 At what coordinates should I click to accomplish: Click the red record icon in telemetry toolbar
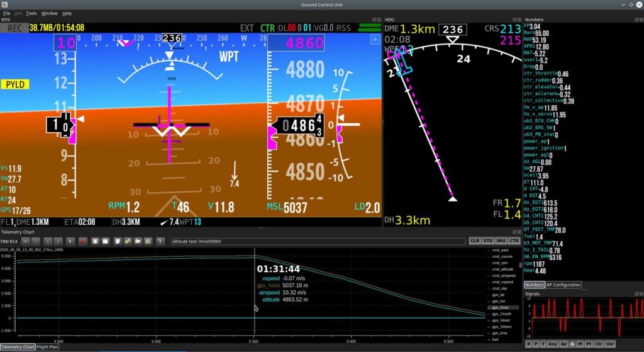click(82, 241)
